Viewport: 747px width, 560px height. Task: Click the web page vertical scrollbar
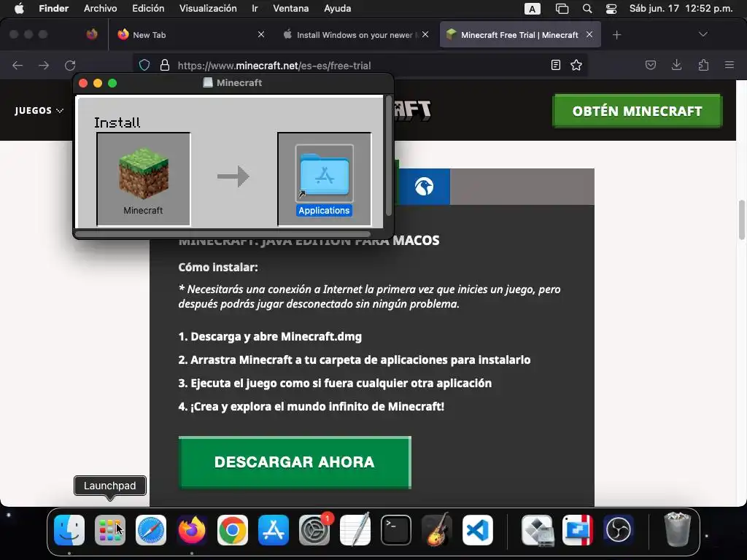[x=741, y=220]
